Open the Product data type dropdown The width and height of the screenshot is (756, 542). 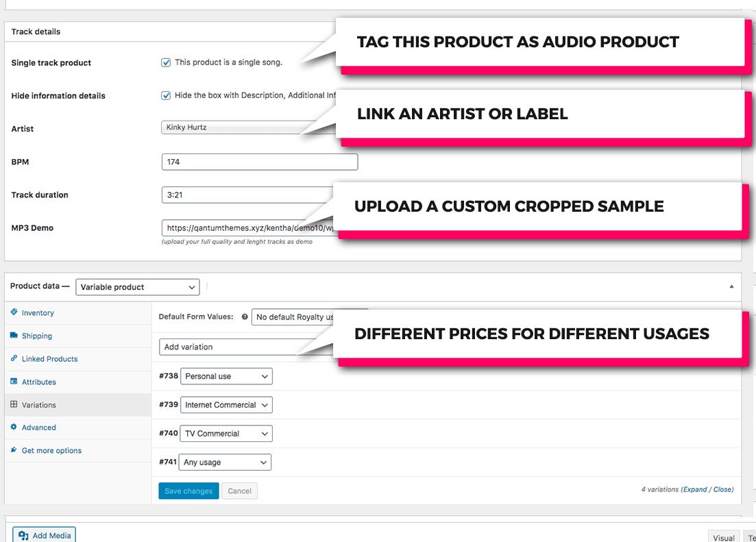(x=137, y=287)
